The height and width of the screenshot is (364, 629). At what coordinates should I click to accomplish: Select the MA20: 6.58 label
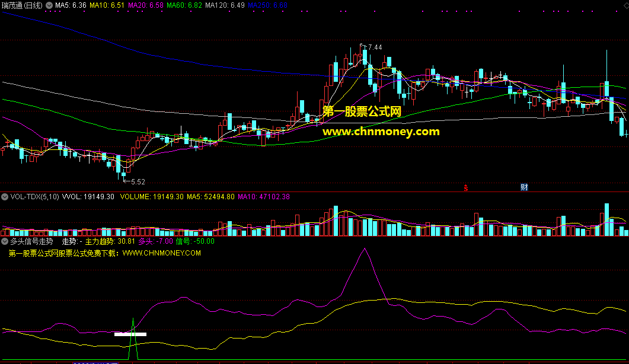click(146, 5)
